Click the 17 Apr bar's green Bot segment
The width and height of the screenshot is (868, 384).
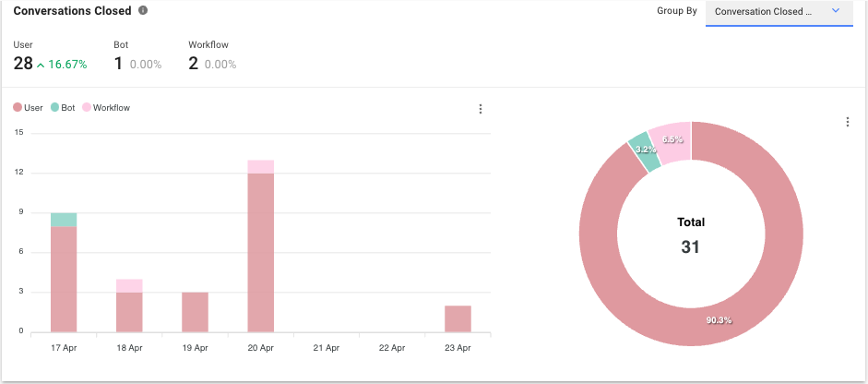click(x=64, y=220)
